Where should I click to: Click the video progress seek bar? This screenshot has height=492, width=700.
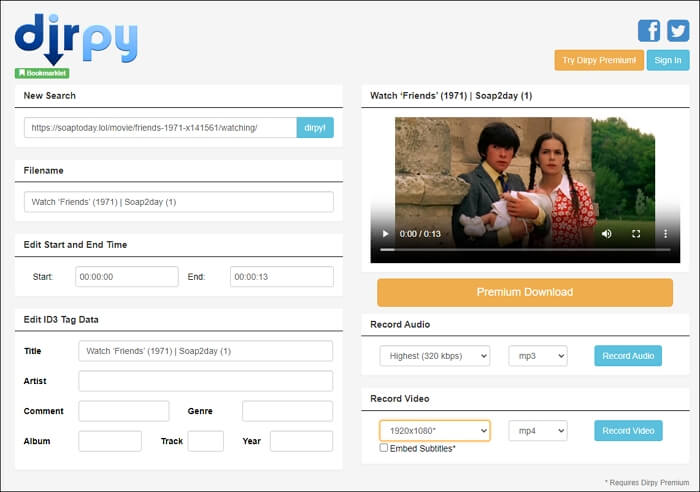[525, 249]
